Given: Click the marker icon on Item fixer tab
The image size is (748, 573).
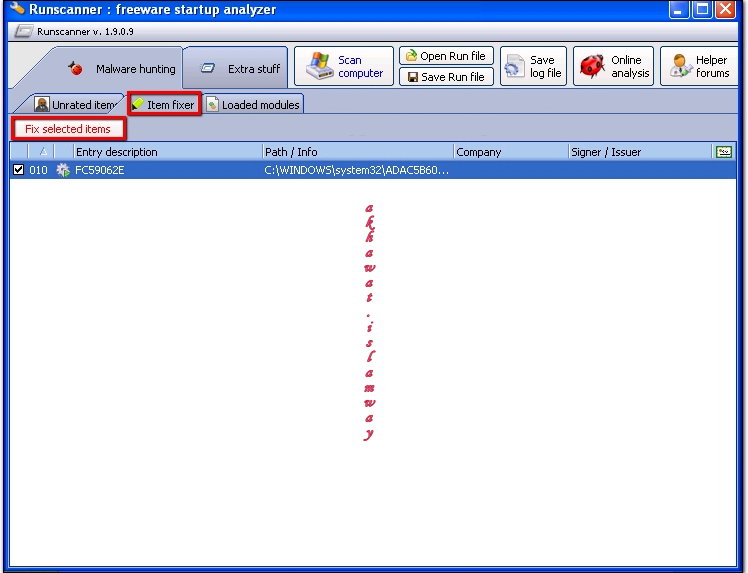Looking at the screenshot, I should [x=137, y=104].
